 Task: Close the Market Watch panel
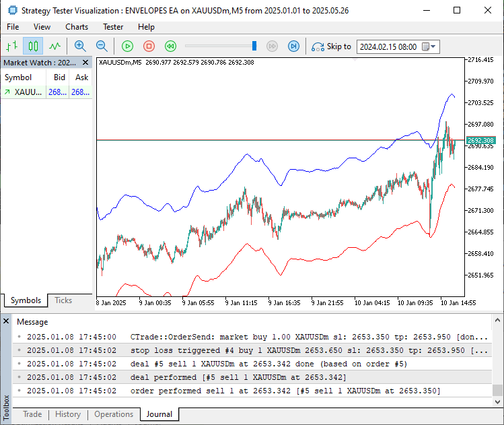pyautogui.click(x=87, y=63)
